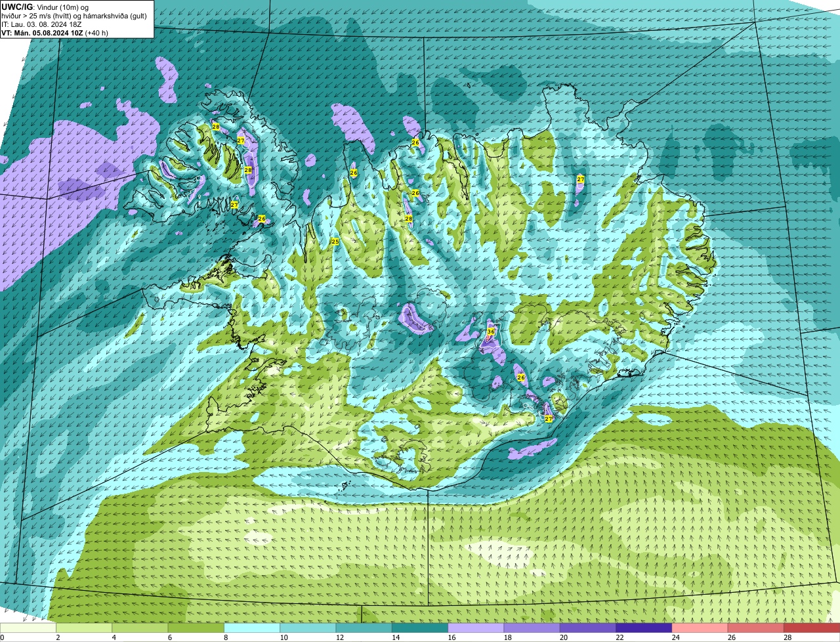The height and width of the screenshot is (642, 840).
Task: Click legend scale number '16'
Action: pyautogui.click(x=451, y=637)
